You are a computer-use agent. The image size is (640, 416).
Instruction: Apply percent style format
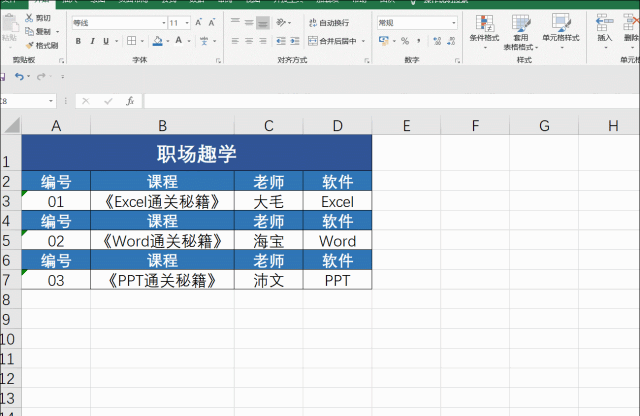click(x=405, y=41)
